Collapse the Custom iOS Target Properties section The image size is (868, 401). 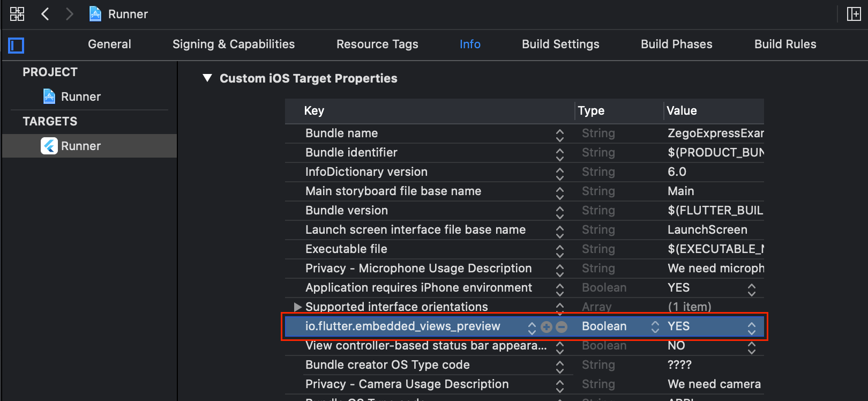pos(207,78)
